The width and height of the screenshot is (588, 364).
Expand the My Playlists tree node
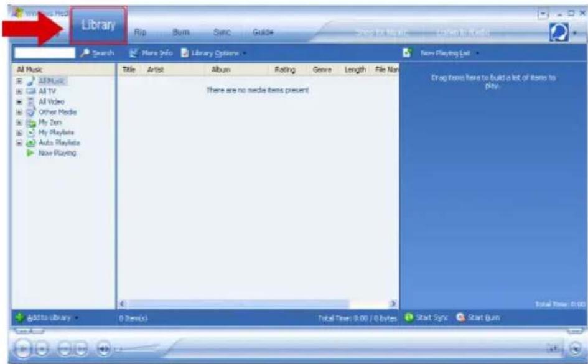pyautogui.click(x=19, y=133)
